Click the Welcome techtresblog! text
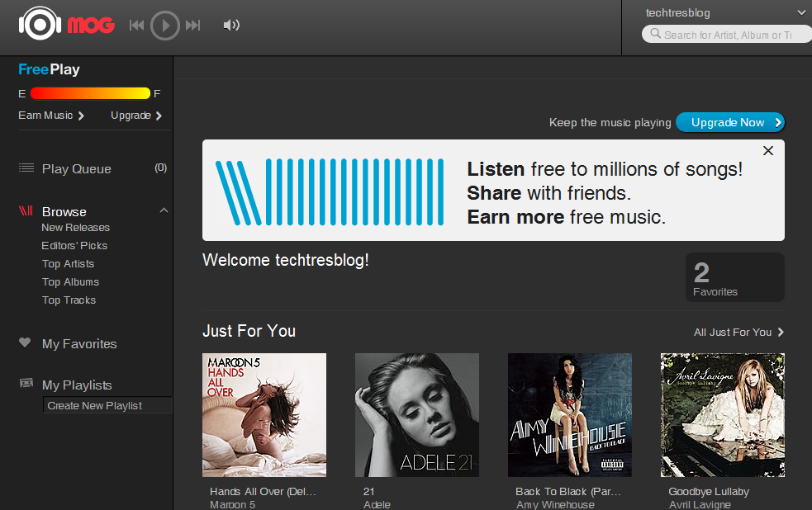Image resolution: width=812 pixels, height=510 pixels. (x=286, y=260)
